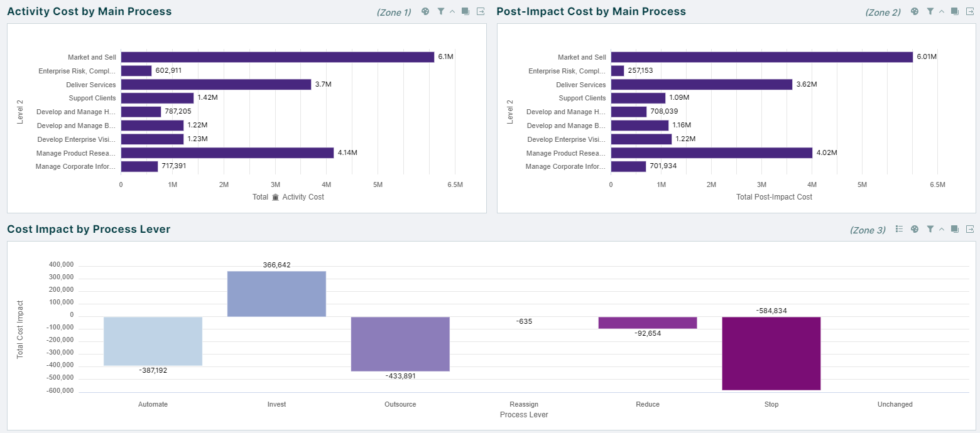Click export icon for Activity Cost chart

click(481, 11)
